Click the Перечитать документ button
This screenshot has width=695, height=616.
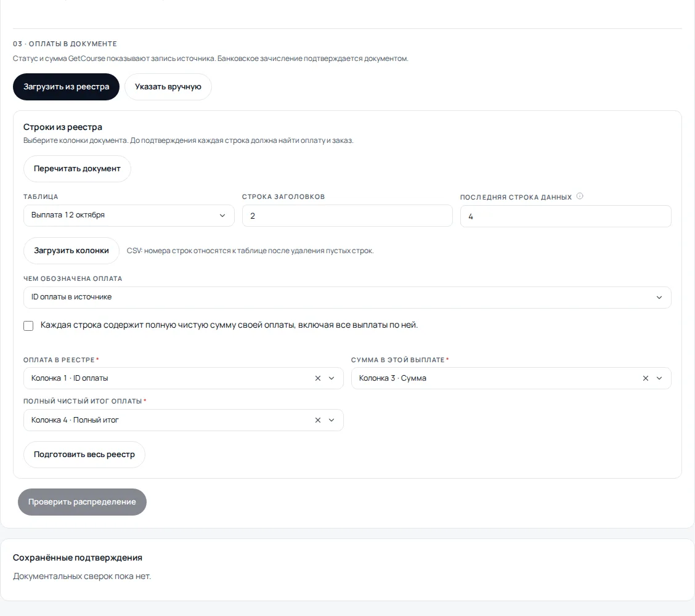click(x=77, y=169)
